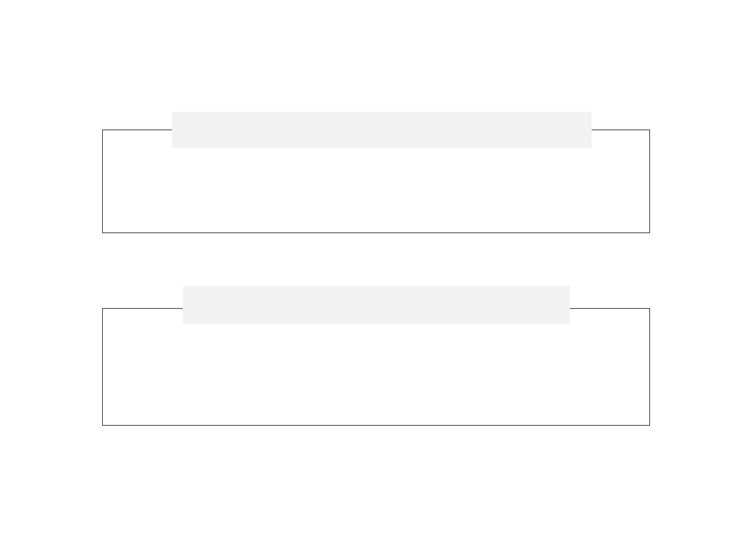The width and height of the screenshot is (756, 533).
Task: Click the lower box's bottom-right corner
Action: [649, 425]
